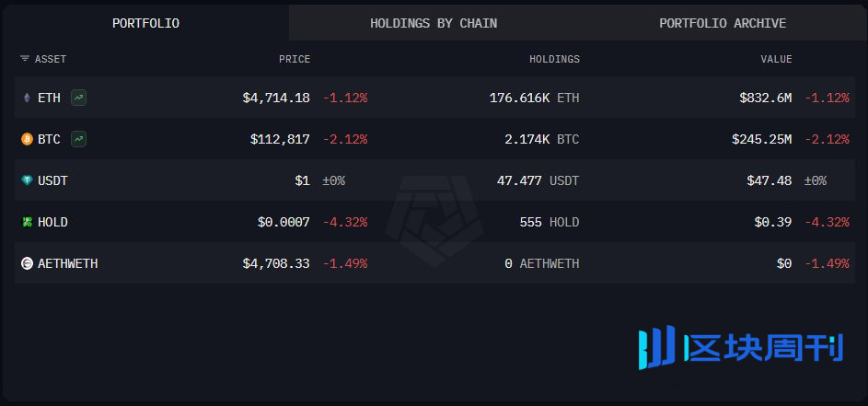Click the asset filter sort icon

point(25,59)
